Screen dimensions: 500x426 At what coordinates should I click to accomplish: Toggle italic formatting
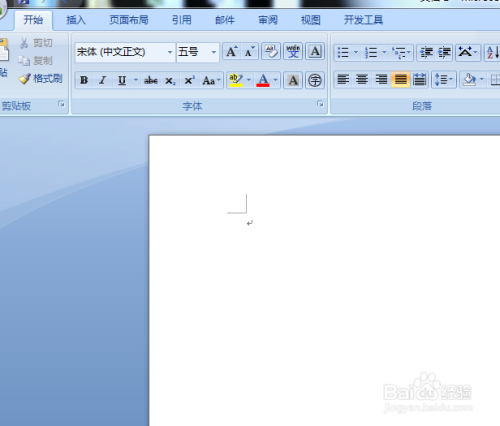103,80
